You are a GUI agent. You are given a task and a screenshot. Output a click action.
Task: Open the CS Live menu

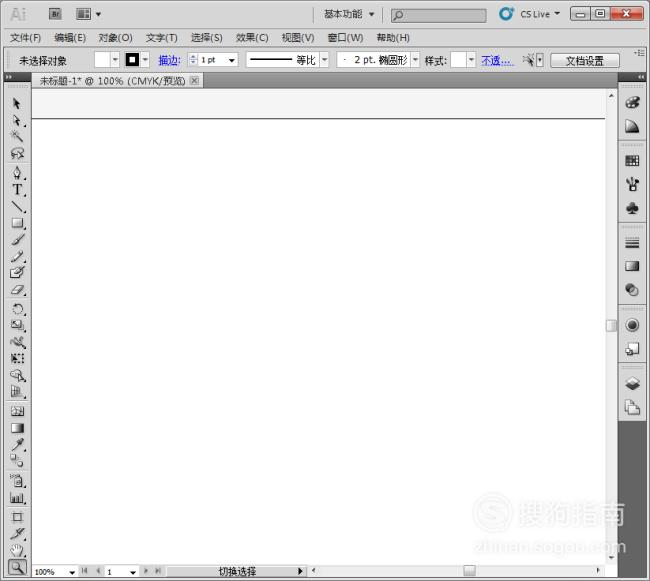(x=540, y=14)
